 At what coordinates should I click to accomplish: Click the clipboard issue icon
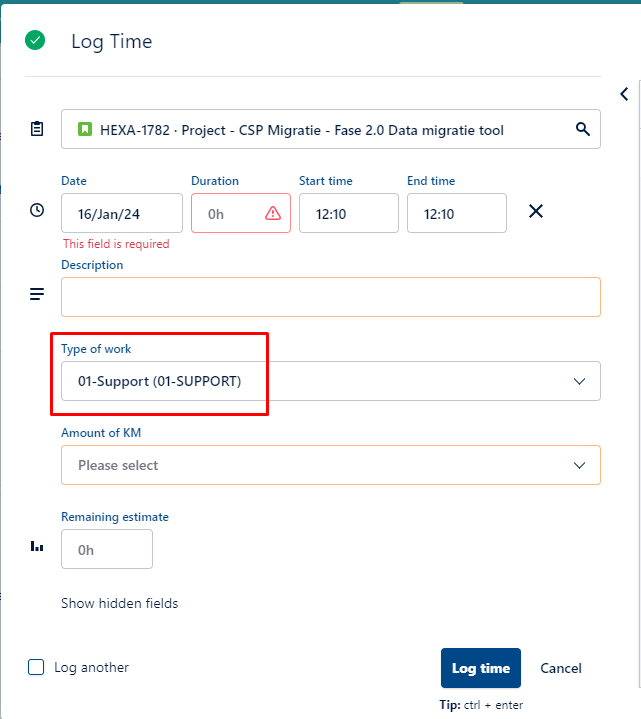(37, 129)
